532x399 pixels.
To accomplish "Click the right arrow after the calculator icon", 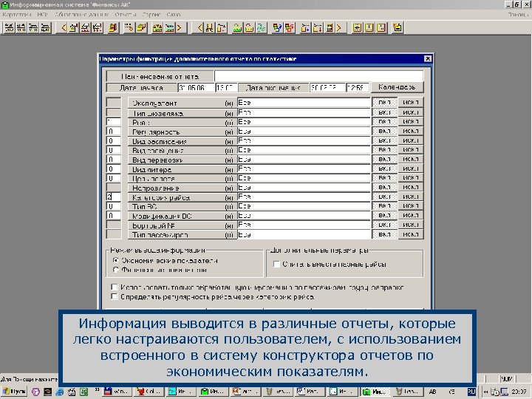I will point(338,27).
